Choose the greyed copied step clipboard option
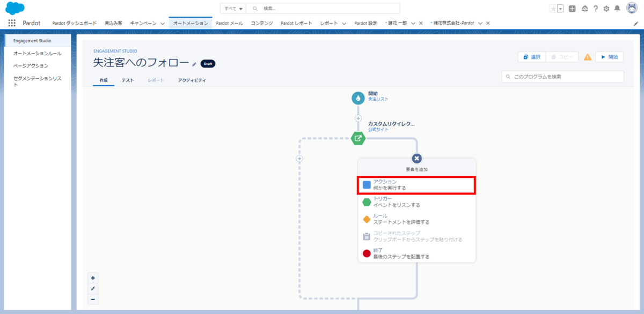Image resolution: width=644 pixels, height=314 pixels. pyautogui.click(x=416, y=236)
